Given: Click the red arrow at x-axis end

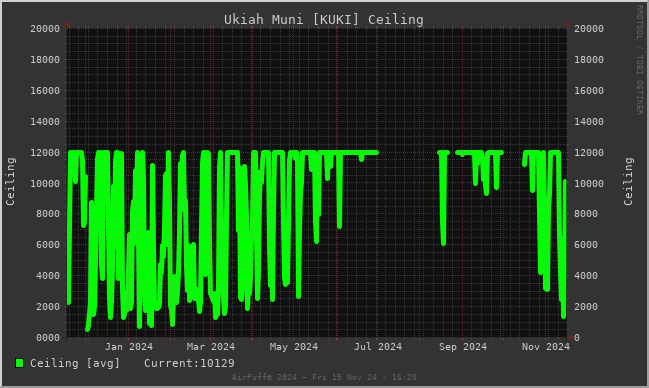Looking at the screenshot, I should click(x=571, y=337).
